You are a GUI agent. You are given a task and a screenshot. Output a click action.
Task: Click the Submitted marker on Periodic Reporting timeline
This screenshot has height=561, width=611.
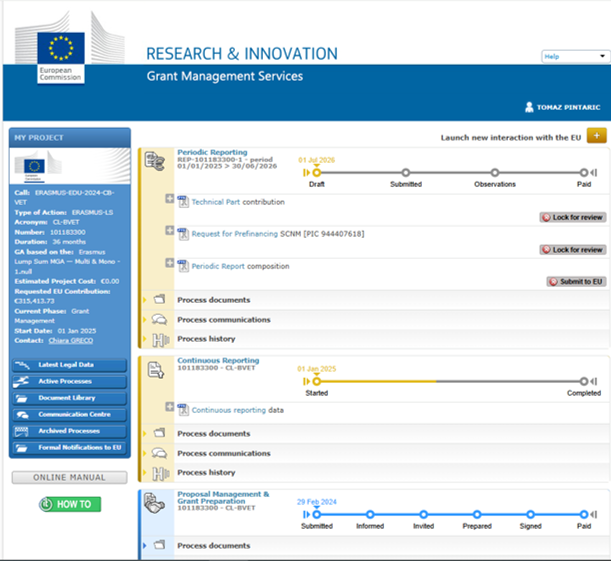click(406, 173)
